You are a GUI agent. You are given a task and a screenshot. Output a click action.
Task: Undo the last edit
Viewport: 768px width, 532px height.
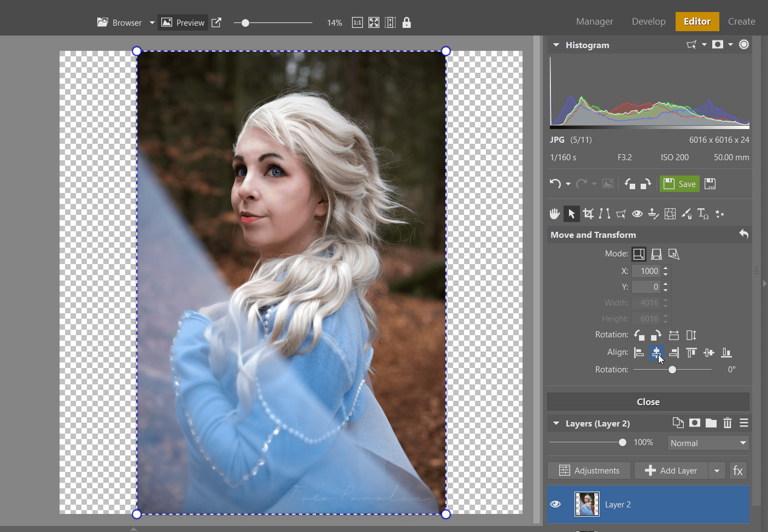point(555,184)
